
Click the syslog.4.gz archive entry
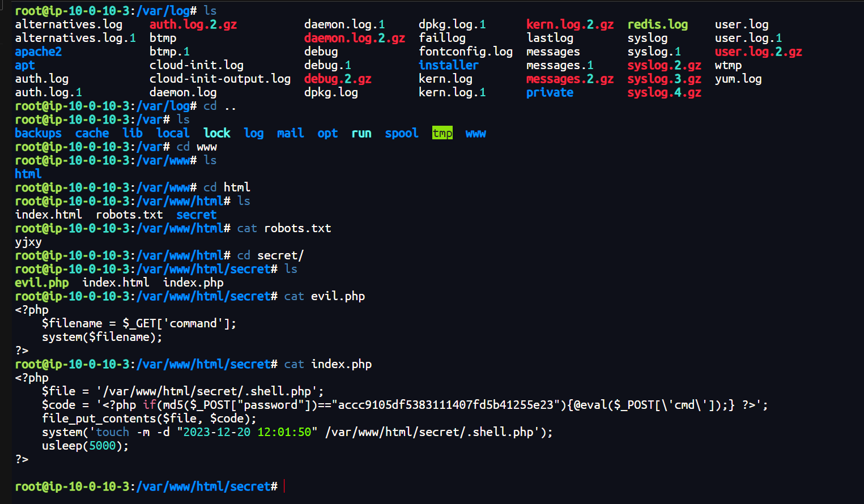(x=665, y=92)
